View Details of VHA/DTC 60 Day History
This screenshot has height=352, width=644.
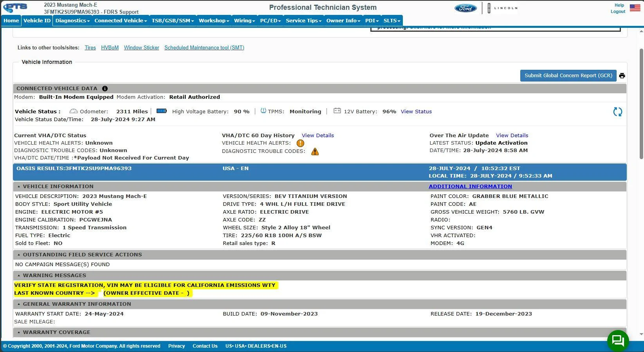pos(318,136)
